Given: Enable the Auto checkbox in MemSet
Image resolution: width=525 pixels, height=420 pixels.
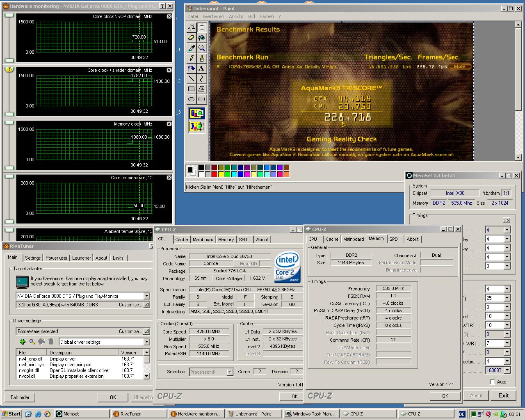Looking at the screenshot, I should tap(492, 382).
